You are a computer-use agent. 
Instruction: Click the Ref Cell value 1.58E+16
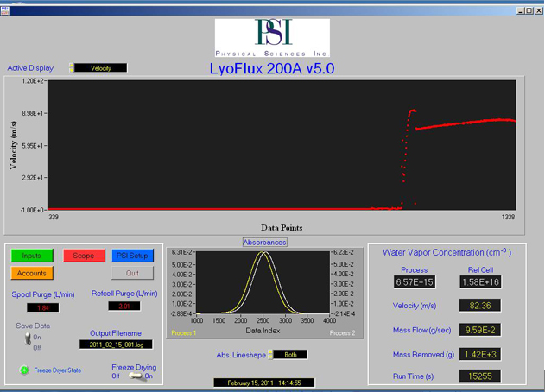pyautogui.click(x=480, y=282)
